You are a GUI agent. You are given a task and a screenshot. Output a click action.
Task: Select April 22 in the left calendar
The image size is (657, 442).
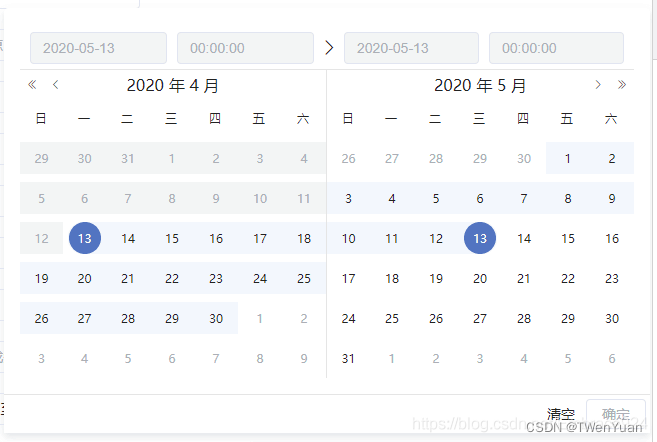[172, 278]
